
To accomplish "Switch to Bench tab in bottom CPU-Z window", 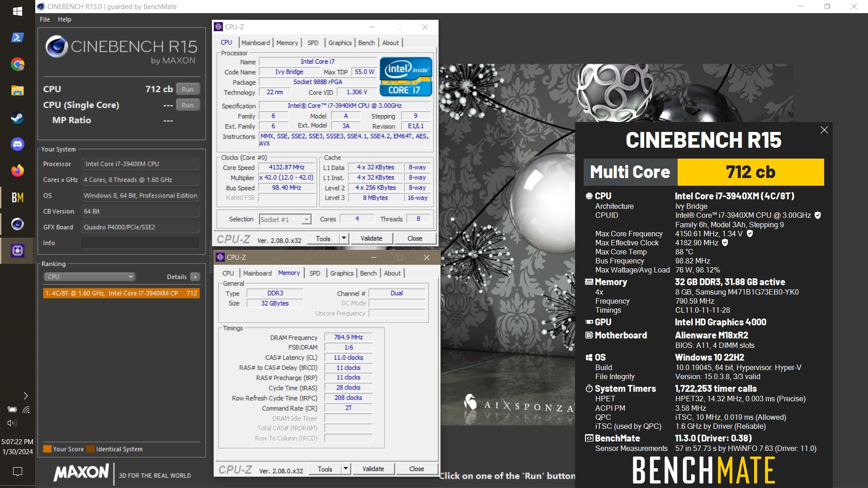I will click(368, 273).
